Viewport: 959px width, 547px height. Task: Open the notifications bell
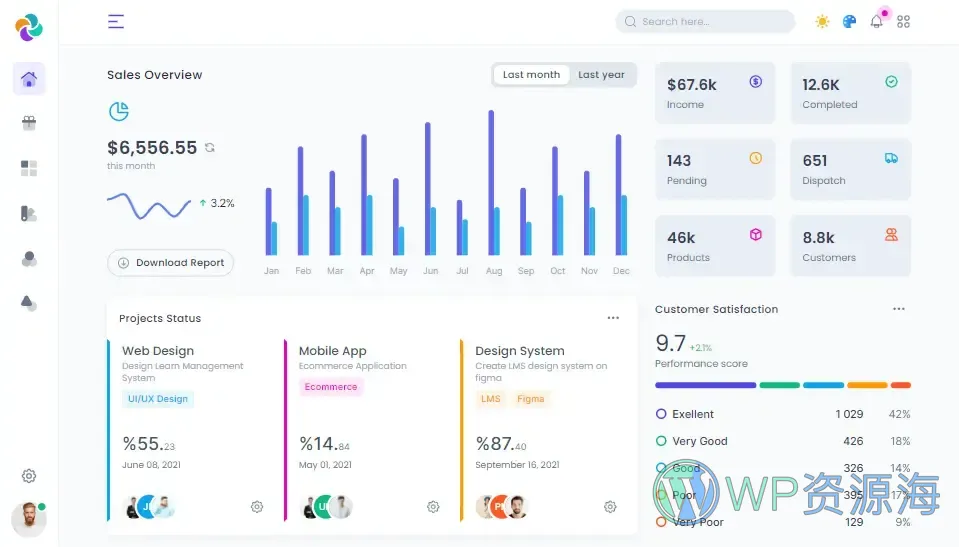(877, 21)
